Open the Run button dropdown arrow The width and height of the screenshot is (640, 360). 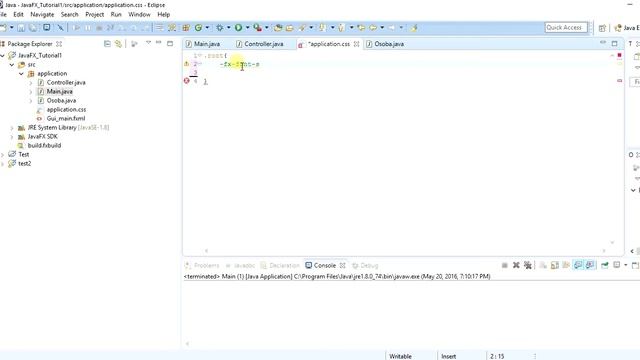coord(247,28)
